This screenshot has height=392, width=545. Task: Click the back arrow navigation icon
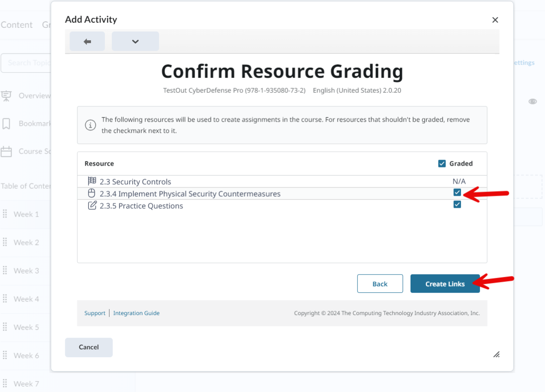click(x=87, y=41)
